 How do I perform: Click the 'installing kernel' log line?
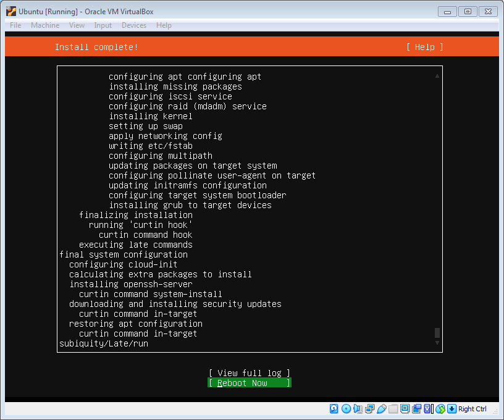pos(151,116)
